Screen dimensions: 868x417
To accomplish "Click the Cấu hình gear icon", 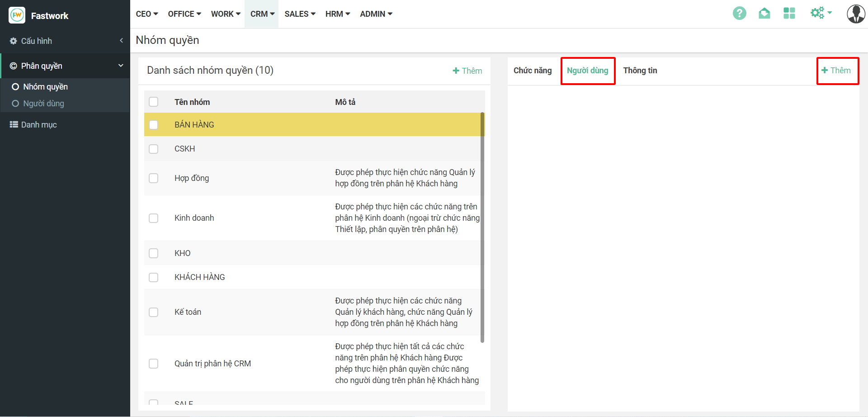I will tap(14, 41).
